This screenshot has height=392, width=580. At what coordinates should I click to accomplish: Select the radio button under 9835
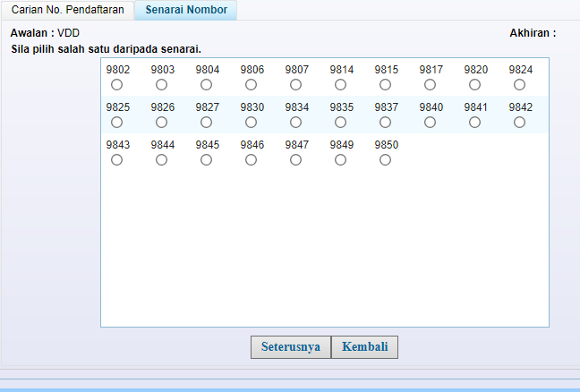point(340,123)
